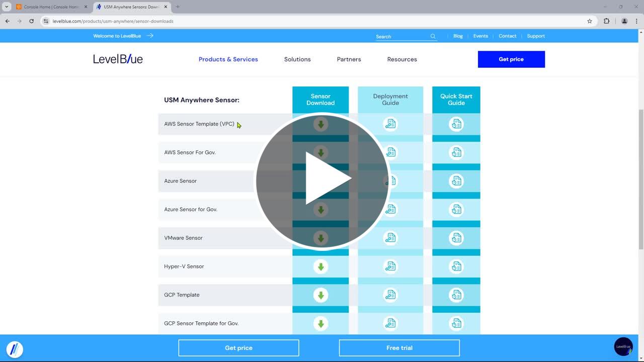The width and height of the screenshot is (644, 362).
Task: Open the Support link
Action: [536, 36]
